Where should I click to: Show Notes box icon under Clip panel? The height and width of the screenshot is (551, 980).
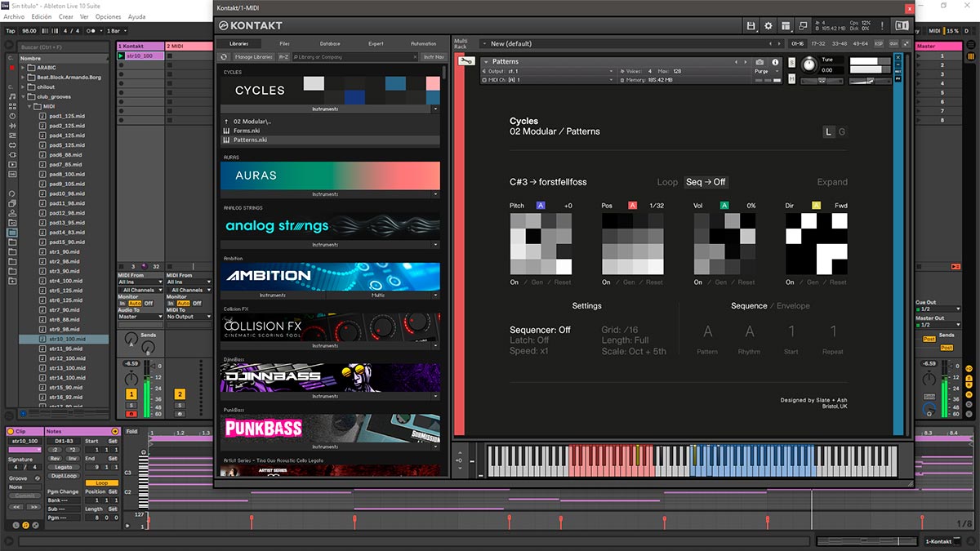click(x=25, y=524)
